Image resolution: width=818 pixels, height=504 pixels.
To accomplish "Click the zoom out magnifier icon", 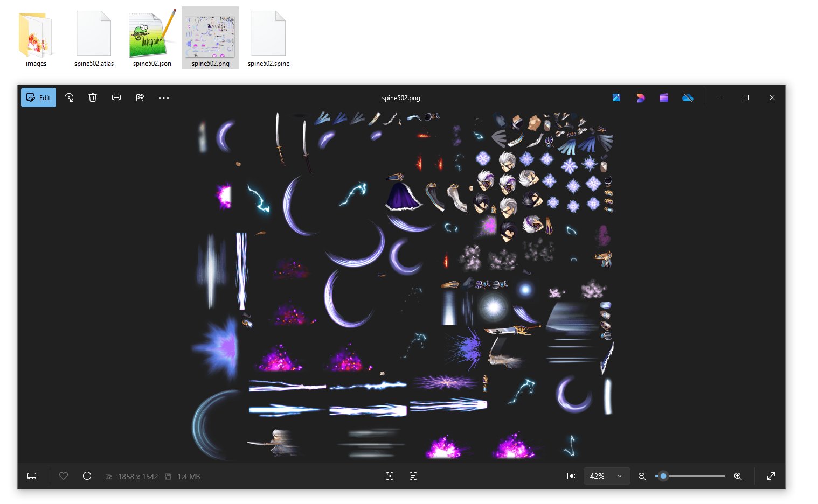I will [642, 476].
